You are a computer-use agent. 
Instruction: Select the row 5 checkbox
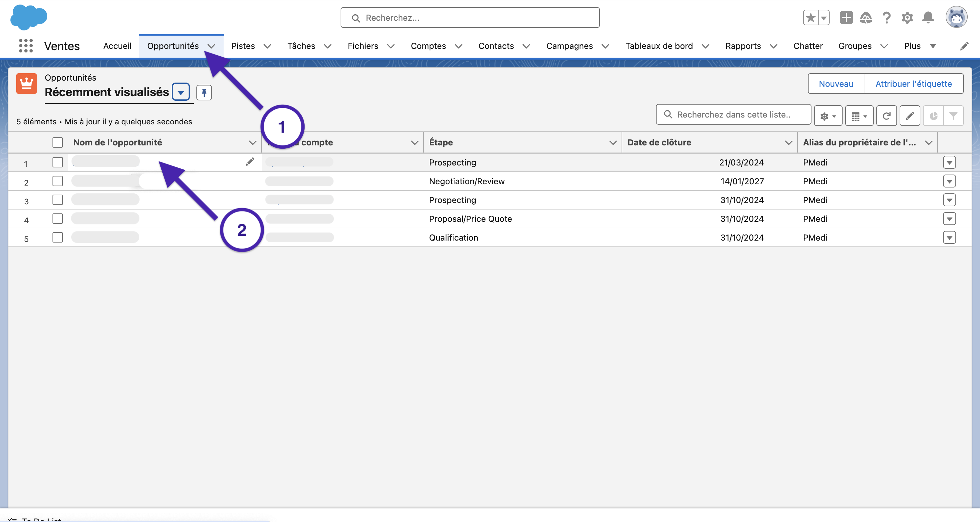point(57,238)
